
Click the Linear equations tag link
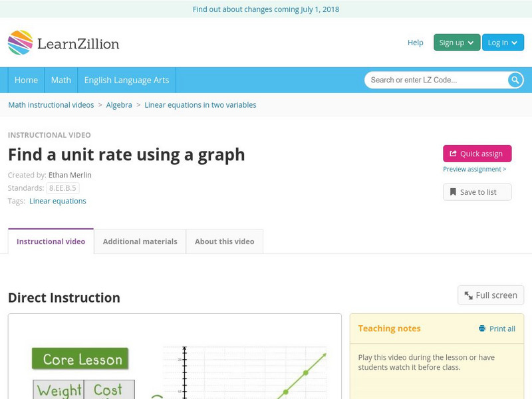(x=58, y=201)
